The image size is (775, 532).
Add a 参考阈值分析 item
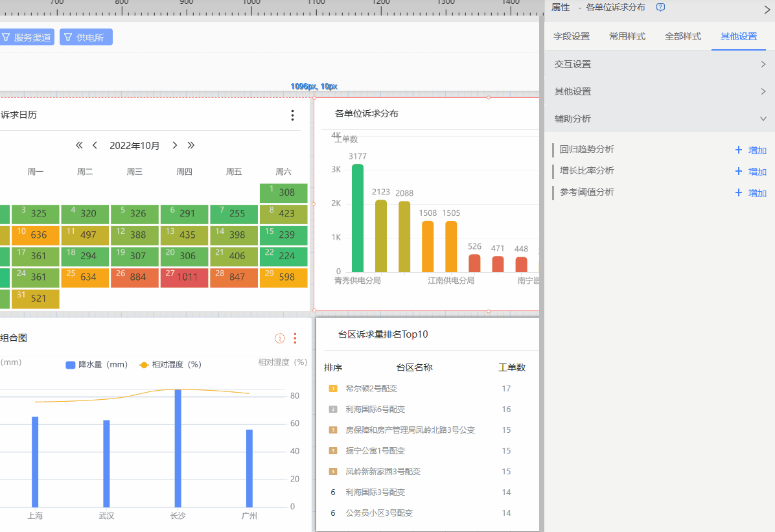751,193
